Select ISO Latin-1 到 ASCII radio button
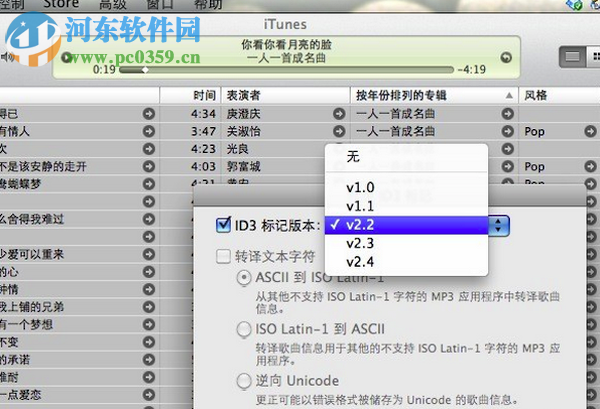 click(244, 329)
